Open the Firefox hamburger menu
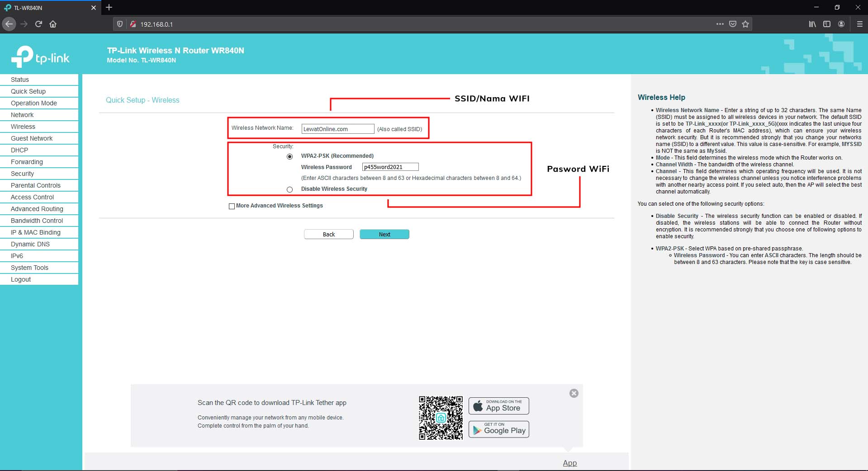 click(x=860, y=24)
